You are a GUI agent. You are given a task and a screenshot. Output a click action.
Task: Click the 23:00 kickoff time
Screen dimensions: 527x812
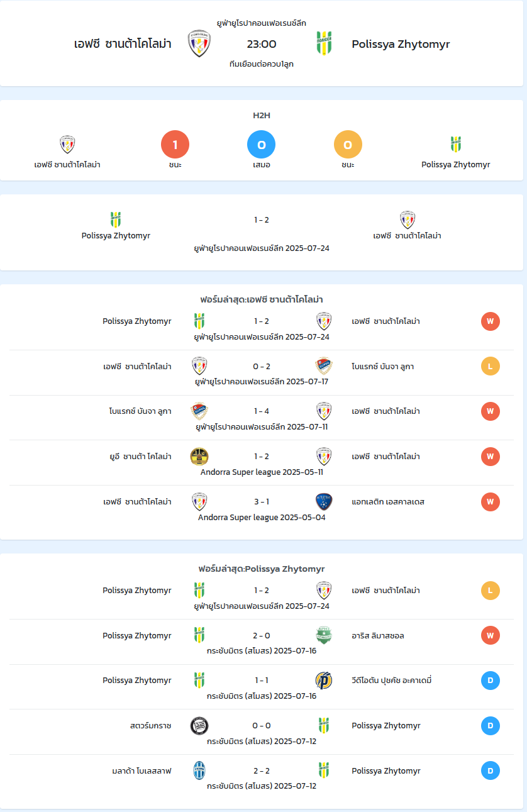click(x=262, y=44)
